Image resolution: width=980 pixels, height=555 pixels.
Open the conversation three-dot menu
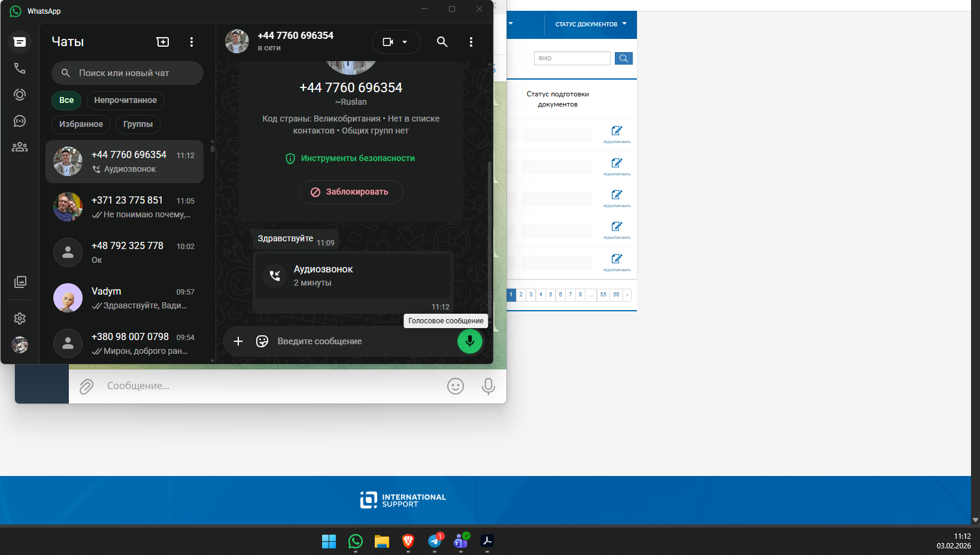(471, 42)
